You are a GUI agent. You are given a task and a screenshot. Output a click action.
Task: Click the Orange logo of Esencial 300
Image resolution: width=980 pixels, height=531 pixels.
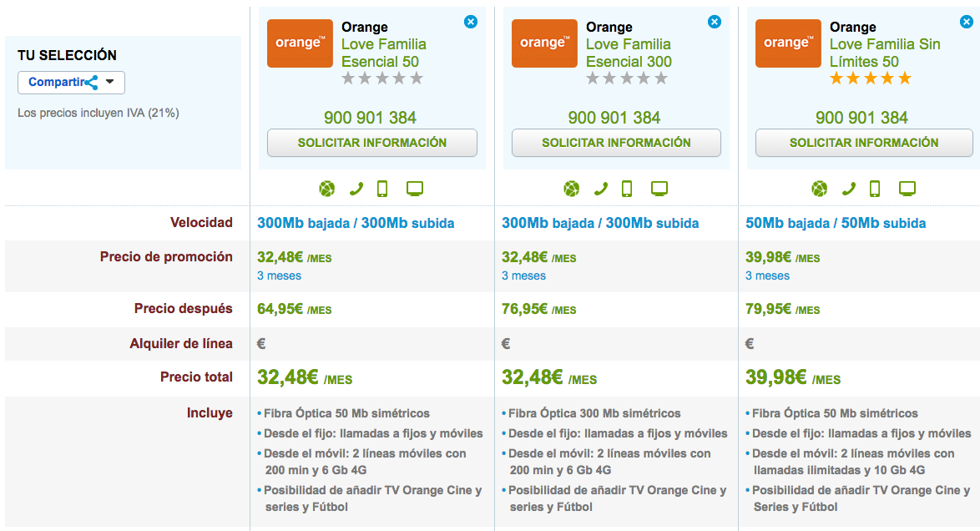(x=544, y=43)
